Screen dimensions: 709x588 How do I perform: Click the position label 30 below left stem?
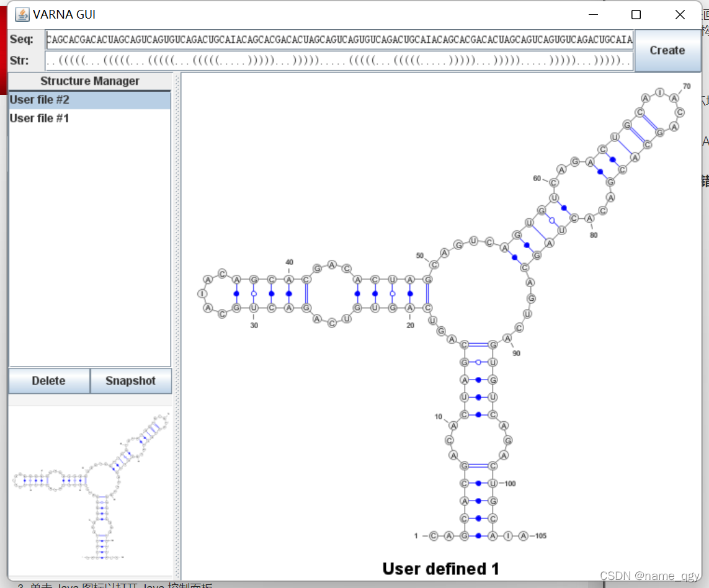[254, 325]
